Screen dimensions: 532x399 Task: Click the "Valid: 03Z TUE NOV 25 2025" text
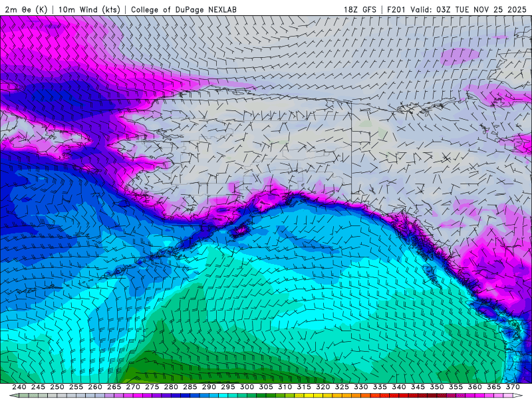click(x=468, y=9)
